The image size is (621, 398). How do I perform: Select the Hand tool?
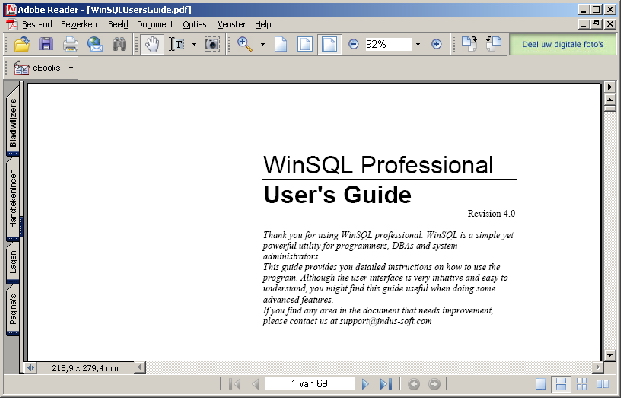[152, 44]
